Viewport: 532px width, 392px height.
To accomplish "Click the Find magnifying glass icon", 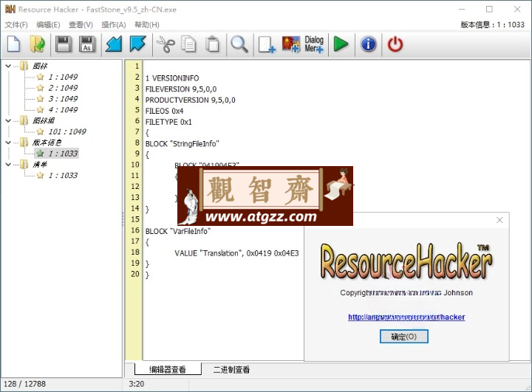I will point(239,44).
